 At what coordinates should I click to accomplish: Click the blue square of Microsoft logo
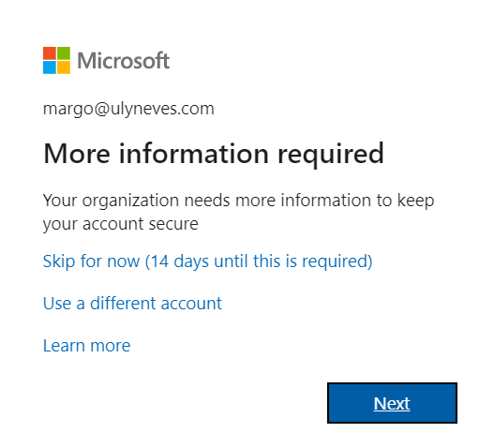point(50,67)
